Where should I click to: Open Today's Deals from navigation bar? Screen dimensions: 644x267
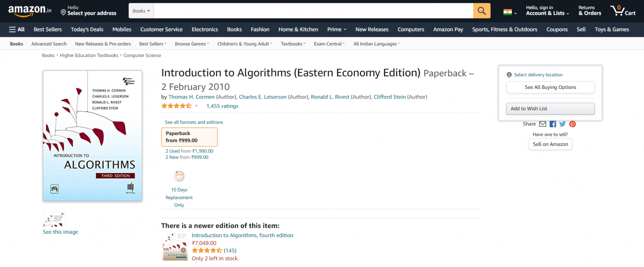[x=87, y=29]
